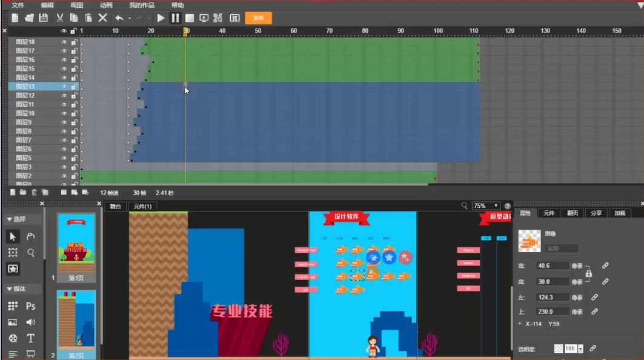Select the zoom magnifier tool

31,253
